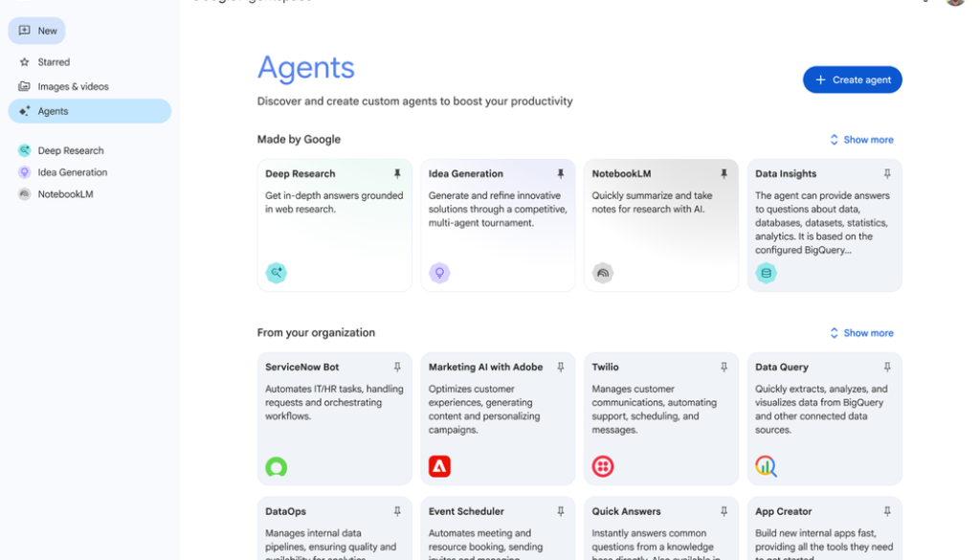This screenshot has width=980, height=560.
Task: Go to Images & videos in sidebar
Action: point(73,86)
